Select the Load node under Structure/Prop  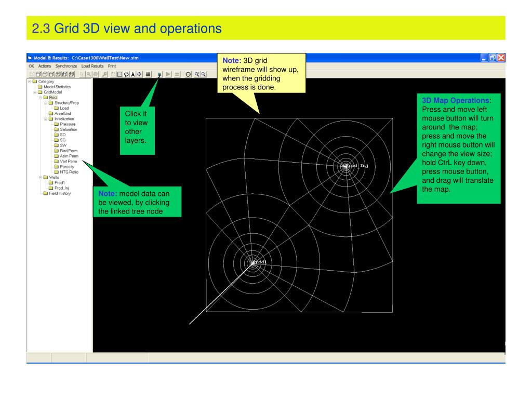tap(64, 108)
